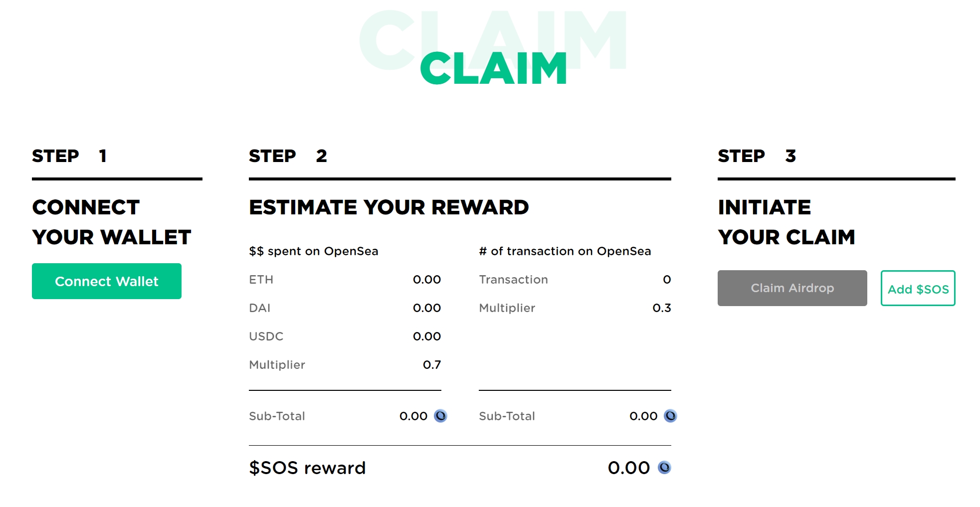Click the Estimate Your Reward heading
This screenshot has height=507, width=980.
pos(389,207)
